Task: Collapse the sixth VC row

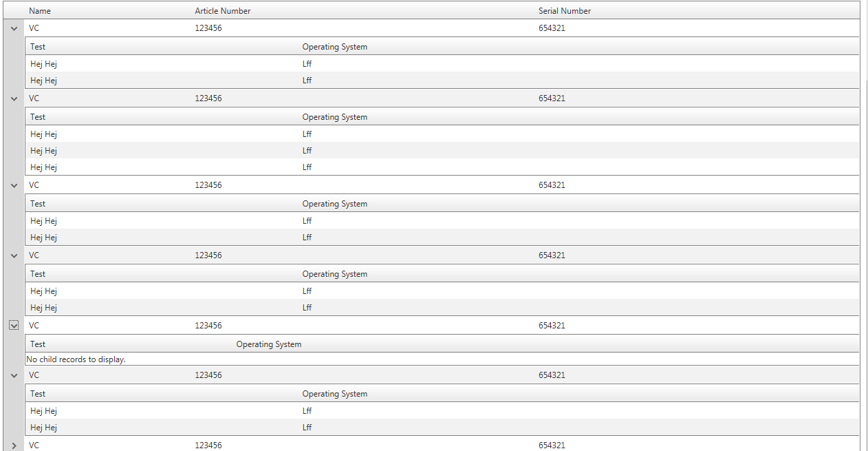Action: (x=14, y=375)
